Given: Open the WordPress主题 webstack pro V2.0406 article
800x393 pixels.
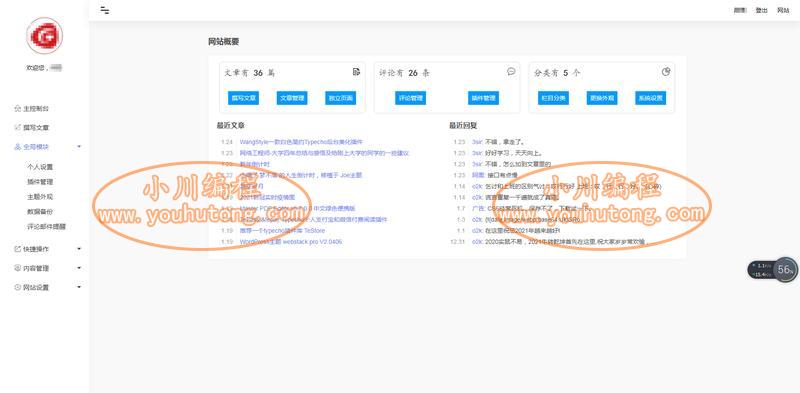Looking at the screenshot, I should point(291,242).
